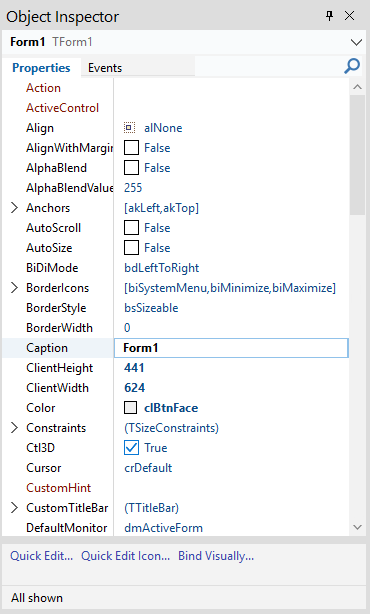Select the CustomHint property
The image size is (370, 614).
tap(59, 488)
